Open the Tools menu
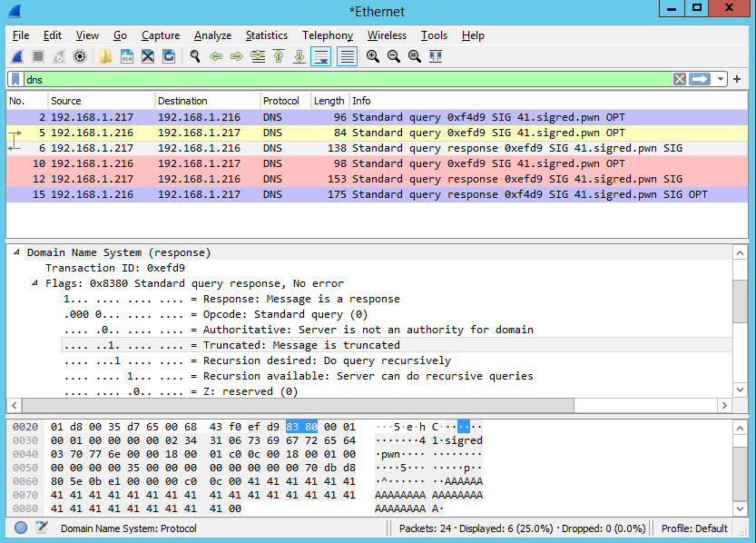Screen dimensions: 756x543 pyautogui.click(x=434, y=35)
